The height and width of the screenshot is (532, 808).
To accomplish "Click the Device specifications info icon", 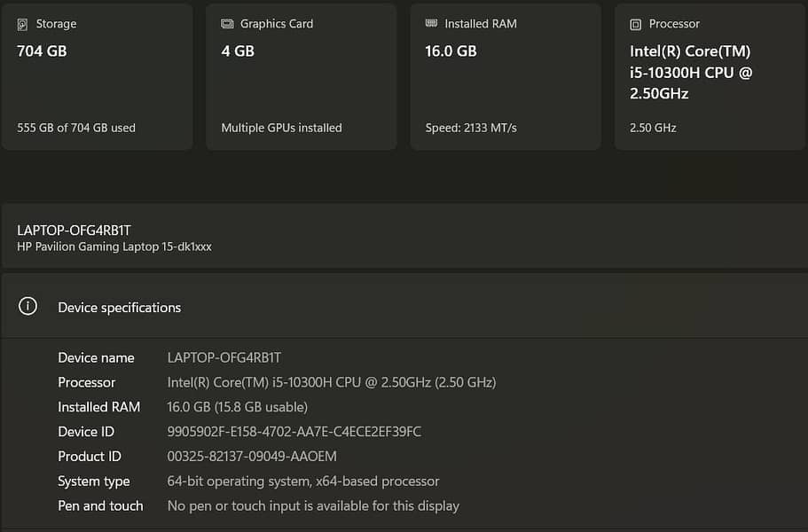I will click(28, 307).
